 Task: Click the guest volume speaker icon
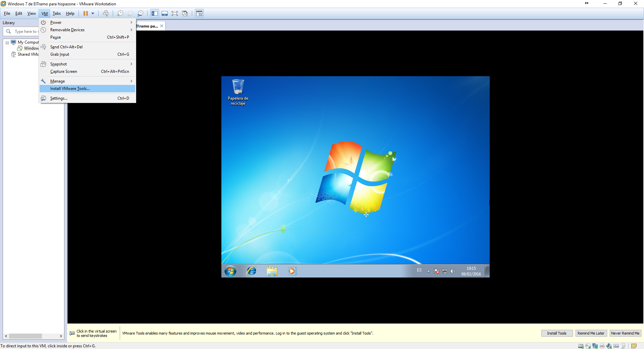click(x=453, y=271)
